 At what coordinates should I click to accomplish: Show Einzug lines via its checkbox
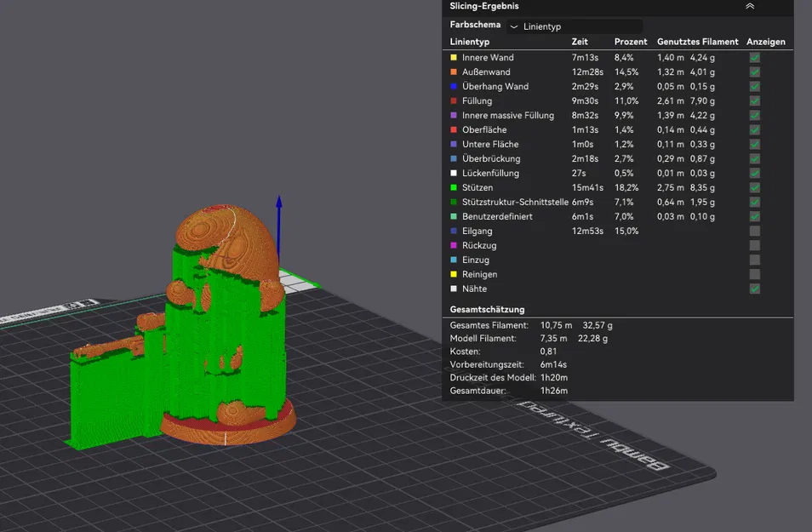pyautogui.click(x=754, y=260)
